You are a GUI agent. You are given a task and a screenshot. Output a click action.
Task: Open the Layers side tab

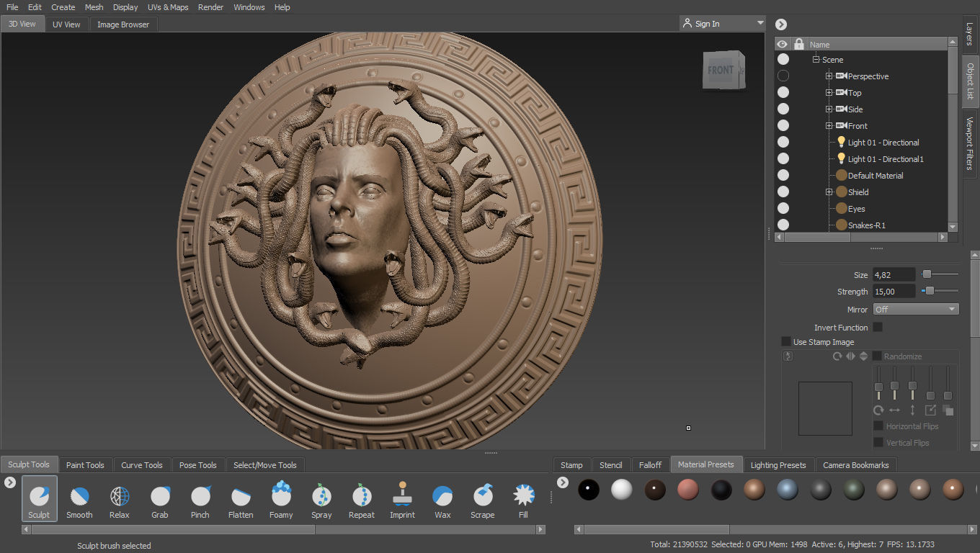pyautogui.click(x=970, y=34)
